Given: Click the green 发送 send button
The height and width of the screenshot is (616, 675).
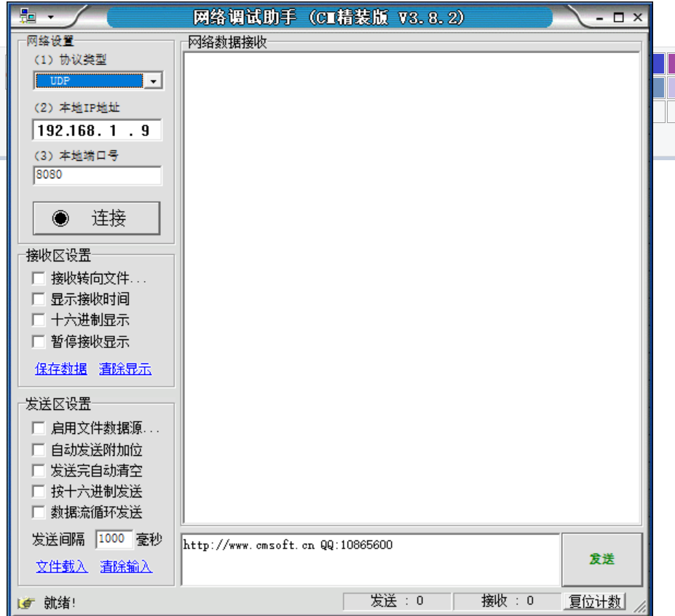Looking at the screenshot, I should (601, 559).
